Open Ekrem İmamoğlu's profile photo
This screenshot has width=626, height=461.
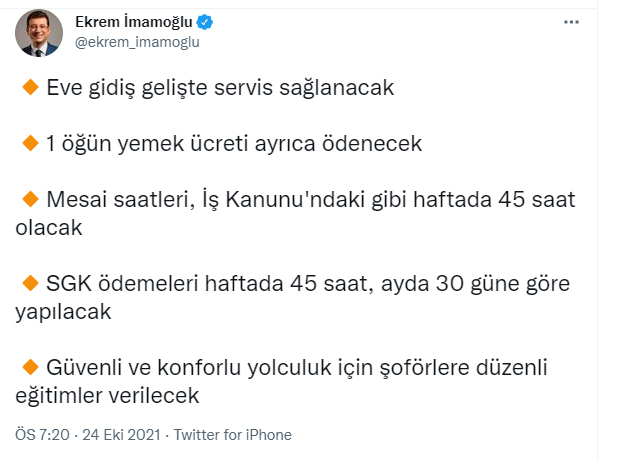click(x=39, y=33)
